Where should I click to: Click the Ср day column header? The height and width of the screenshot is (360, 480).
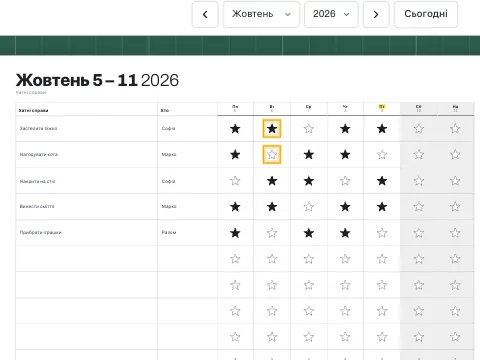coord(309,109)
